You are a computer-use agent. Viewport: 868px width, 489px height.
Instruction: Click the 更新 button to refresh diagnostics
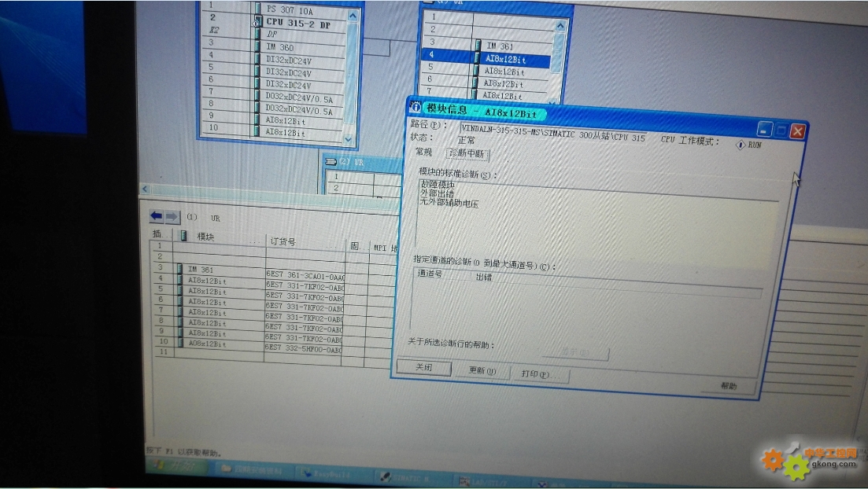coord(482,370)
